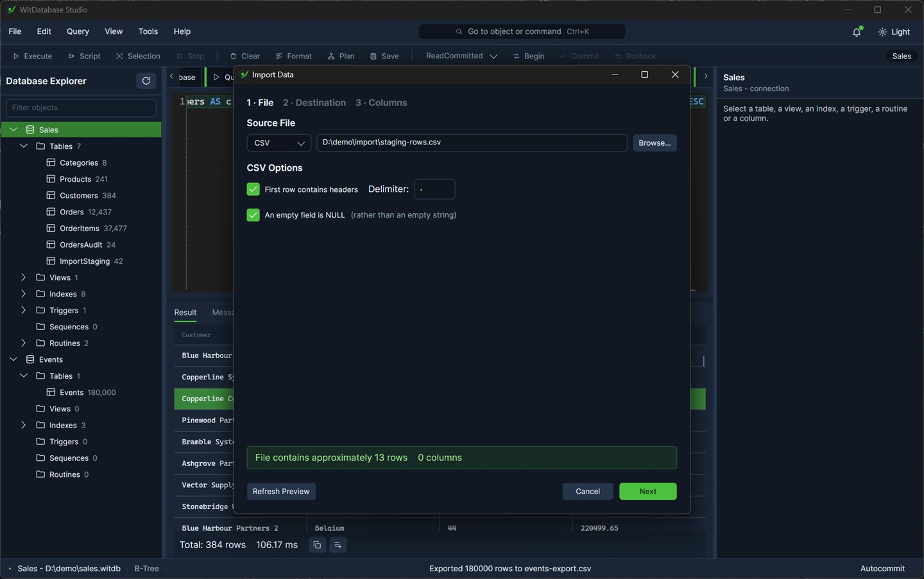Open the Tools menu
This screenshot has height=579, width=924.
[148, 31]
